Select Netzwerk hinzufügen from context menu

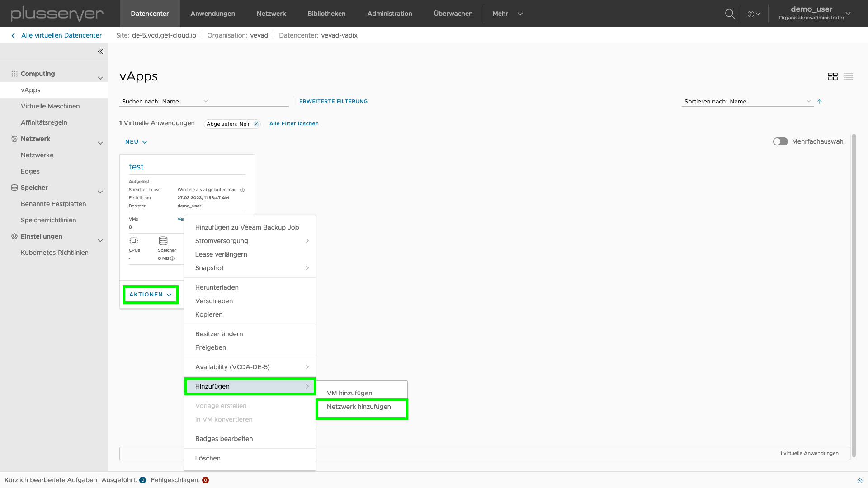point(359,406)
